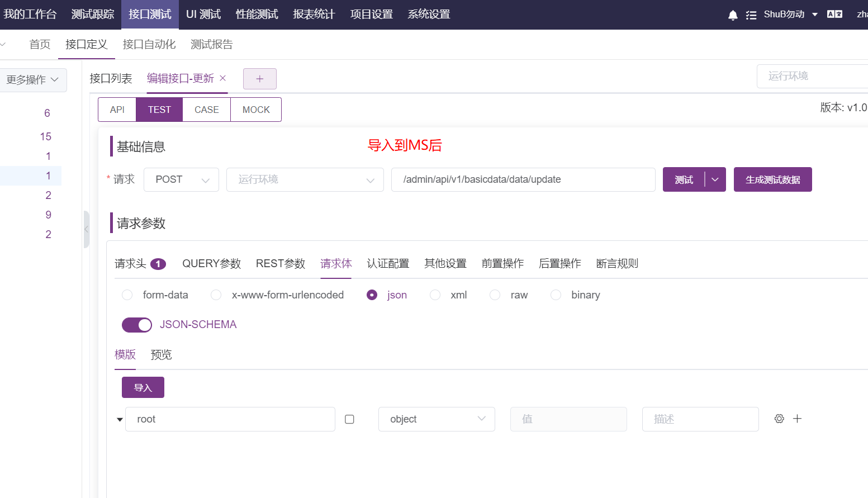Viewport: 868px width, 498px height.
Task: Click the 生成测试数据 button
Action: [x=773, y=179]
